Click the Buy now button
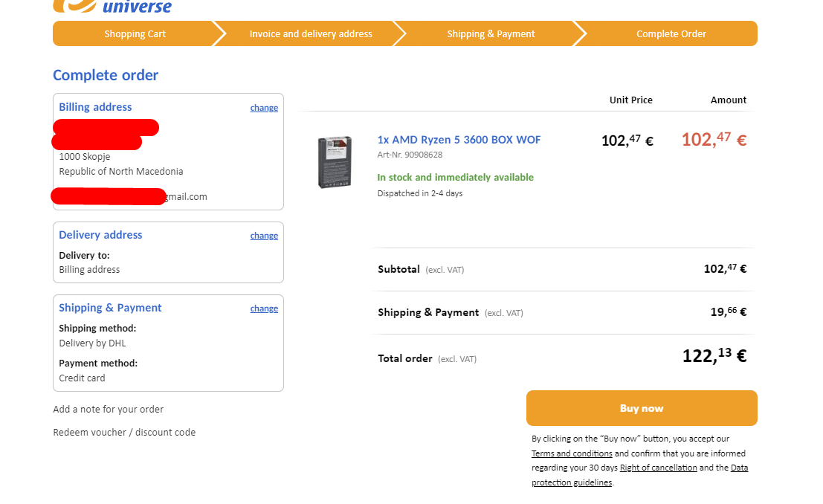 coord(642,408)
